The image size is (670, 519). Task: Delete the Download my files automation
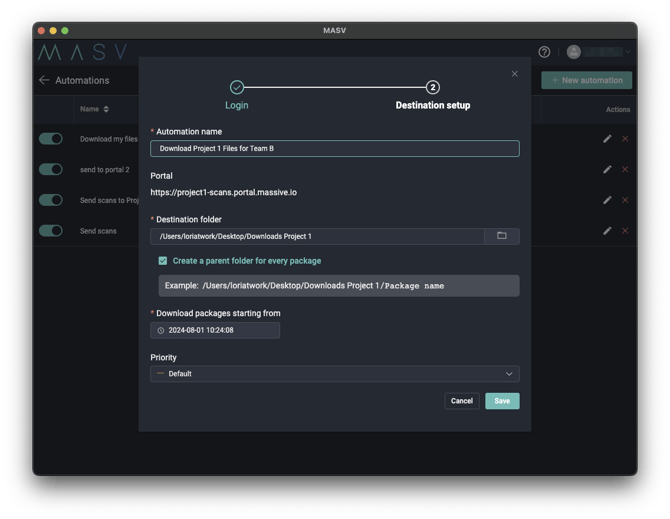[x=625, y=139]
